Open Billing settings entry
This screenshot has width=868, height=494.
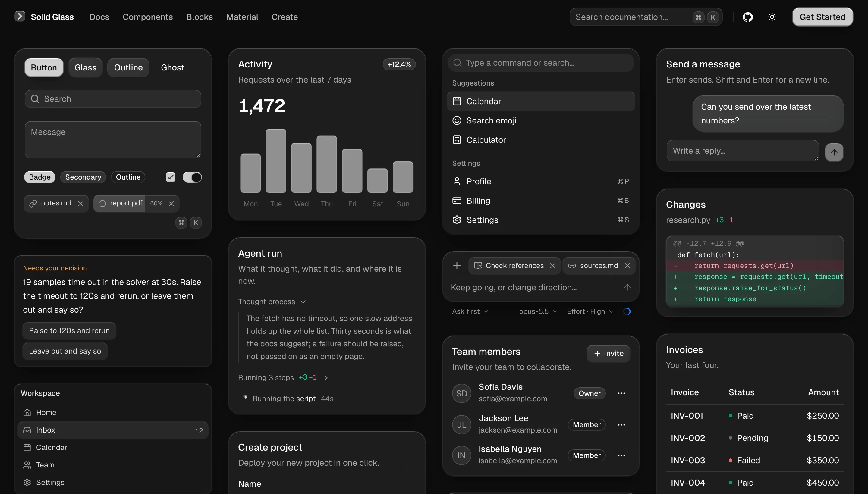[x=541, y=201]
